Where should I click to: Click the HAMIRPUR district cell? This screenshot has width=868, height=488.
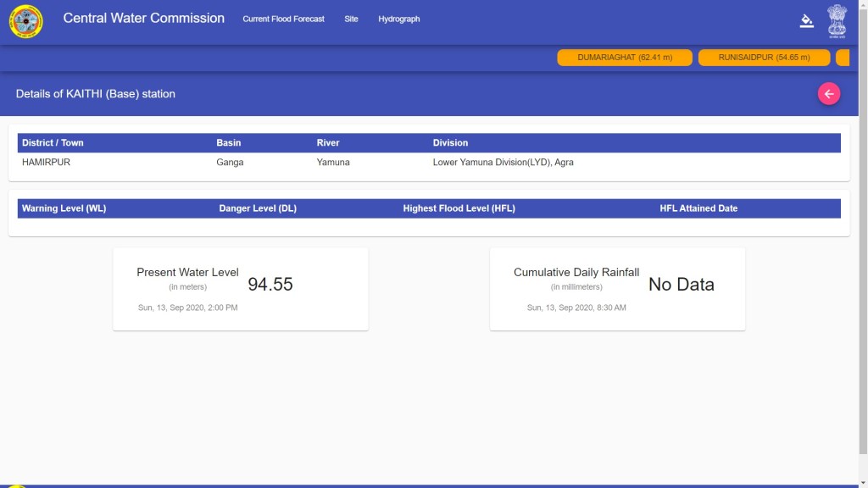tap(46, 162)
